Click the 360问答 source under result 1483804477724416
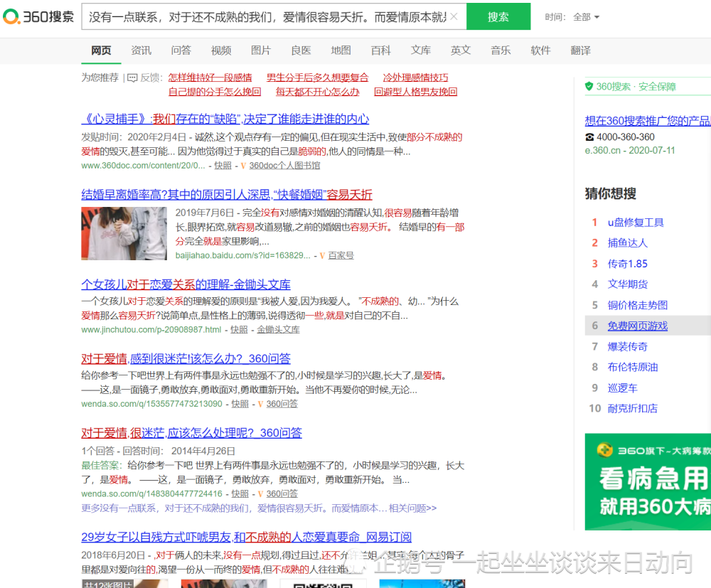This screenshot has height=588, width=711. [282, 493]
